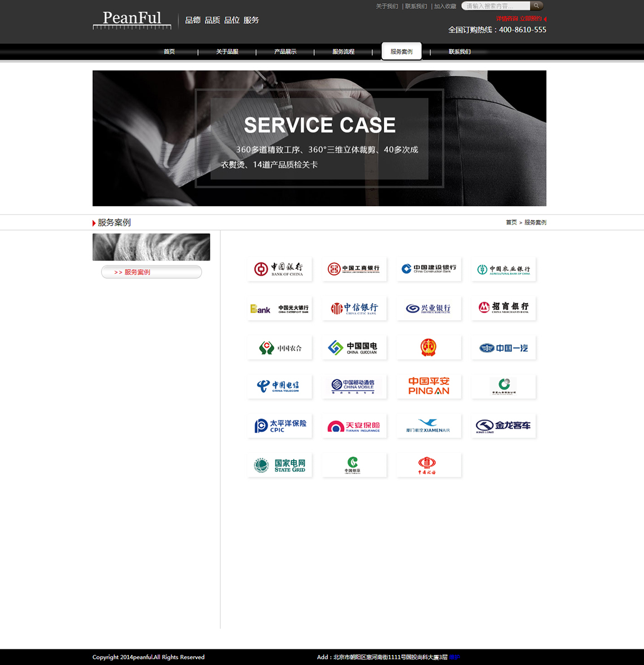The height and width of the screenshot is (665, 644).
Task: Open the China Telecom logo
Action: (280, 387)
